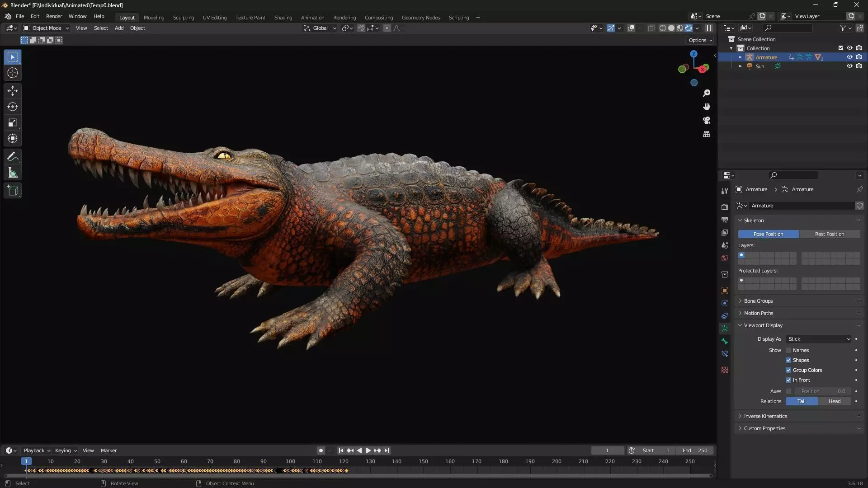Activate the Rotate tool
The height and width of the screenshot is (488, 868).
click(13, 107)
